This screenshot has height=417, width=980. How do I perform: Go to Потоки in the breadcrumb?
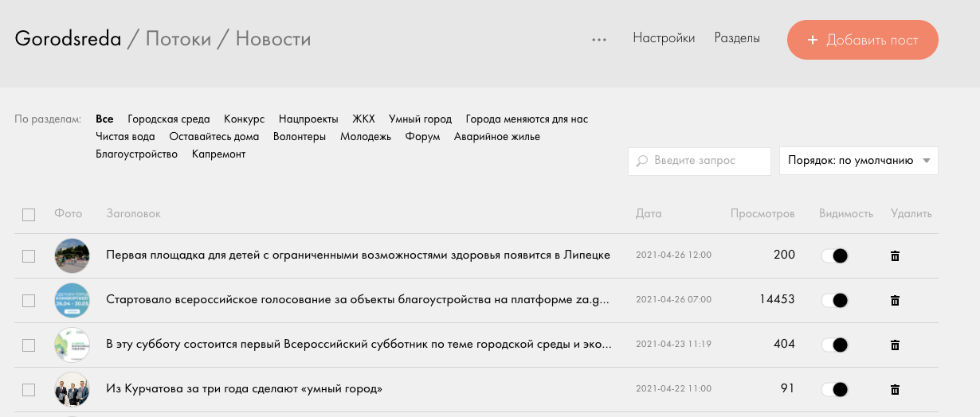(178, 38)
